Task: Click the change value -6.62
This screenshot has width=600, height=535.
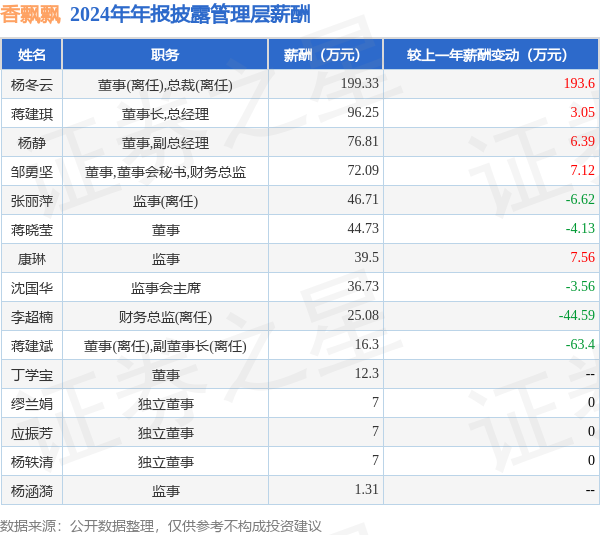Action: click(x=580, y=200)
